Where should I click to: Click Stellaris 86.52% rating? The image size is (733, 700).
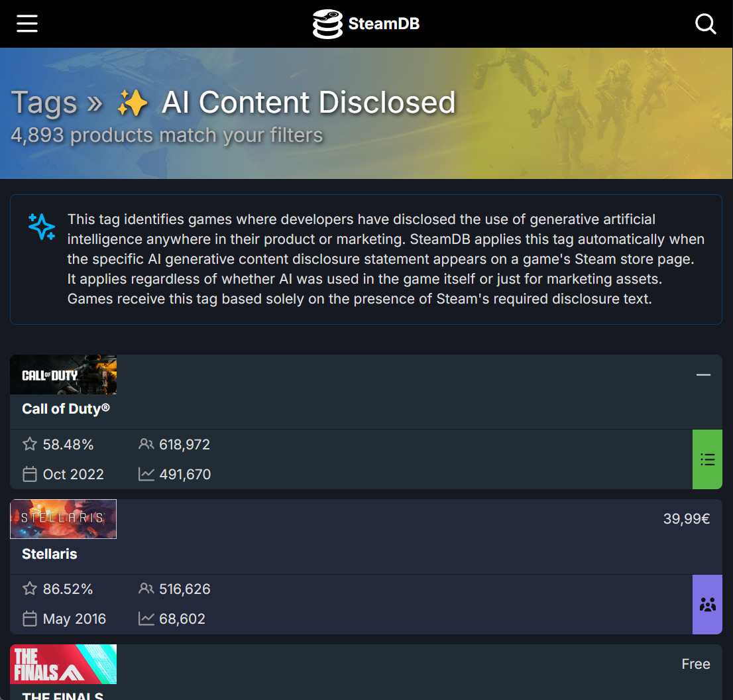pos(68,589)
